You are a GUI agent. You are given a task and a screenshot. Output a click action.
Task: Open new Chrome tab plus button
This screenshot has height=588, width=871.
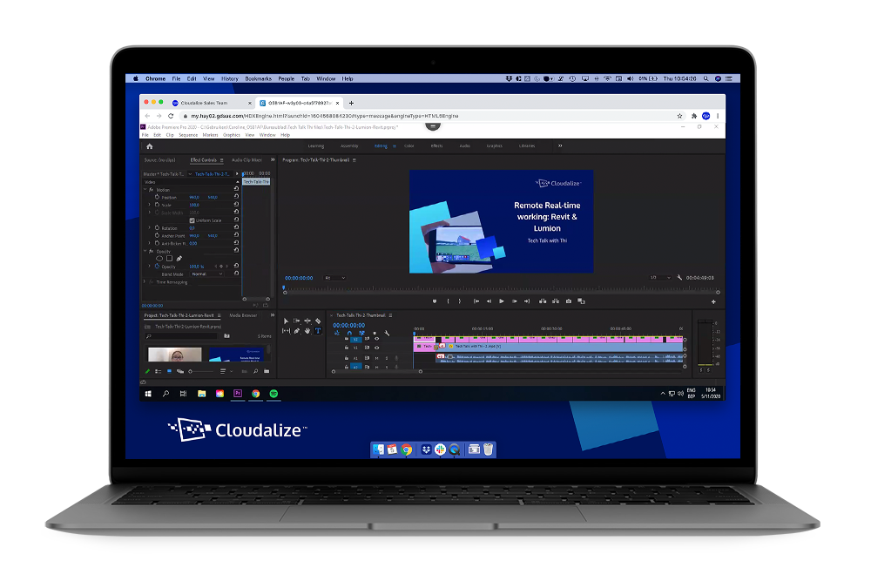[x=351, y=103]
